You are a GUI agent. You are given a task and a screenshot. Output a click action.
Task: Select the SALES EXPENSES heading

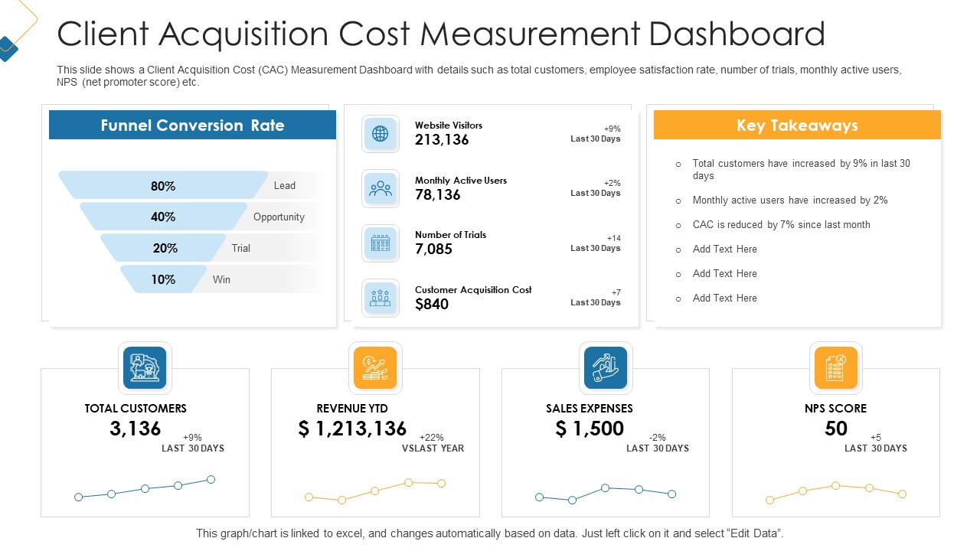coord(590,409)
